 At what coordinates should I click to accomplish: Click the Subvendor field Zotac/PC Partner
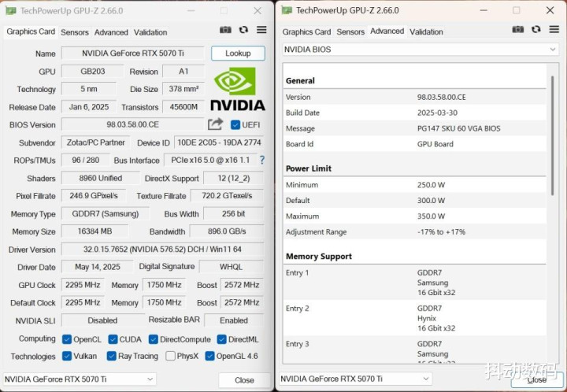point(96,142)
